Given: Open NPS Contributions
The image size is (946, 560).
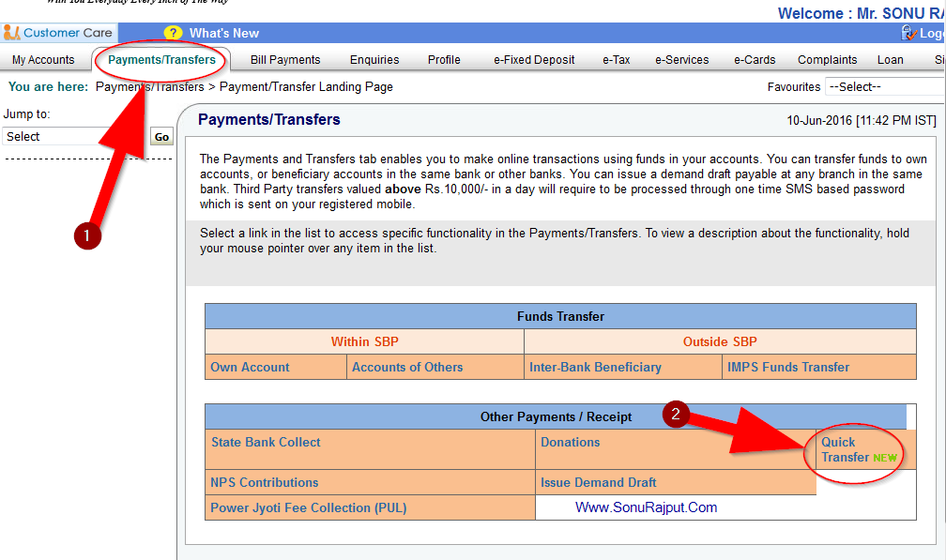Looking at the screenshot, I should point(265,482).
